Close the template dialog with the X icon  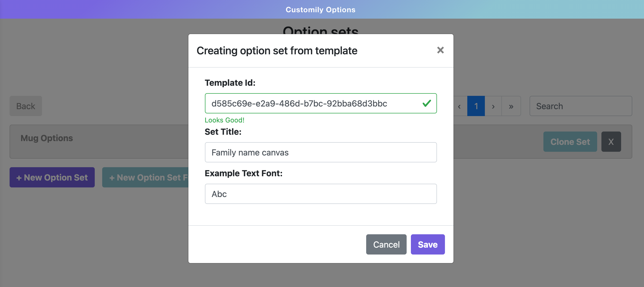(440, 50)
